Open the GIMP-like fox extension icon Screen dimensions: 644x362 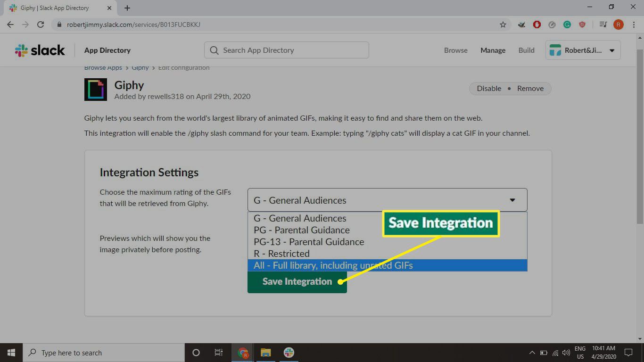point(522,25)
